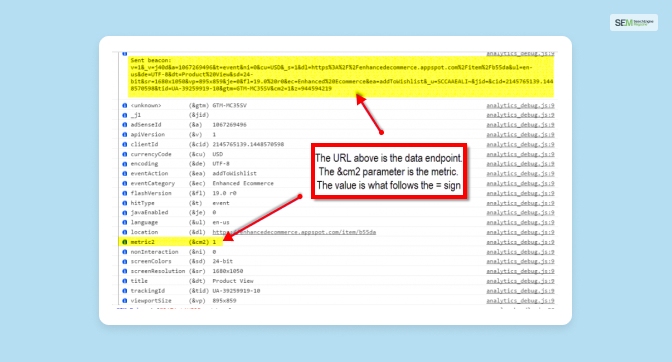
Task: Click info icon beside screenColors row
Action: pos(125,261)
